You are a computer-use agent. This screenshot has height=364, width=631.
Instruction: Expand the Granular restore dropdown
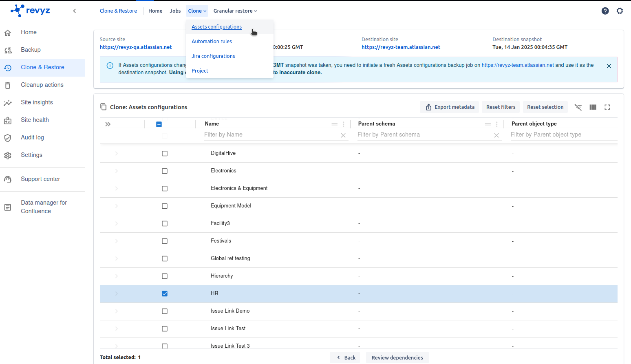coord(235,11)
